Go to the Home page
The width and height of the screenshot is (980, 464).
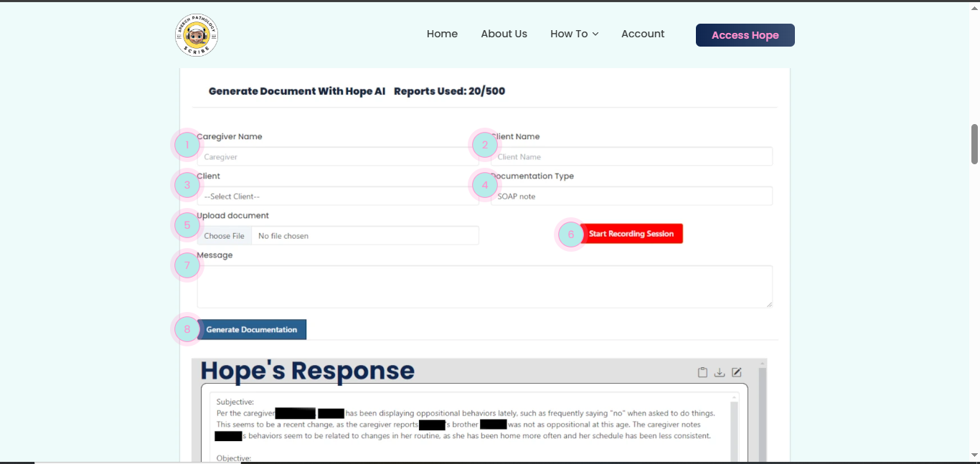click(x=442, y=34)
